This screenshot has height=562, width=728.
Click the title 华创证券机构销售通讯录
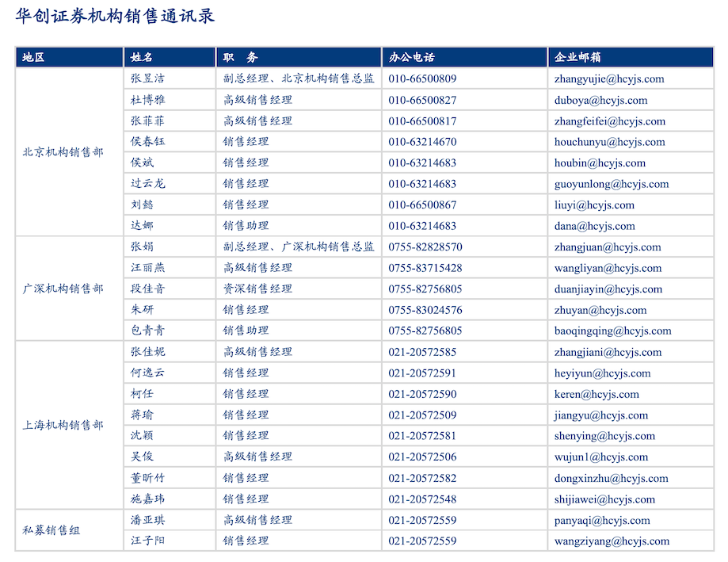point(115,16)
